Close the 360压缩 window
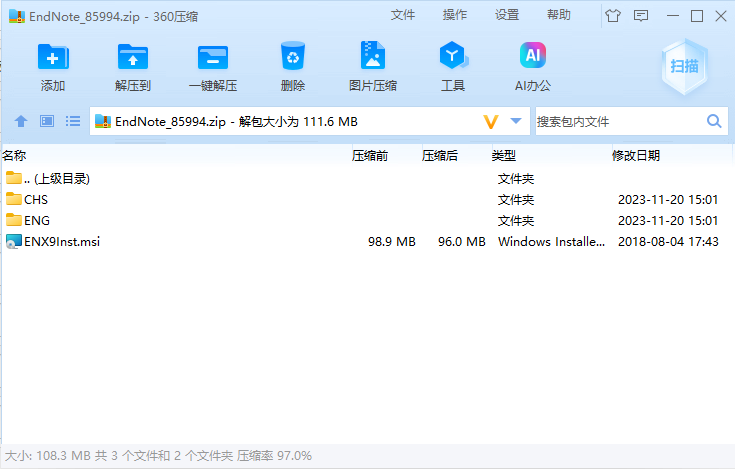The image size is (735, 469). tap(721, 16)
